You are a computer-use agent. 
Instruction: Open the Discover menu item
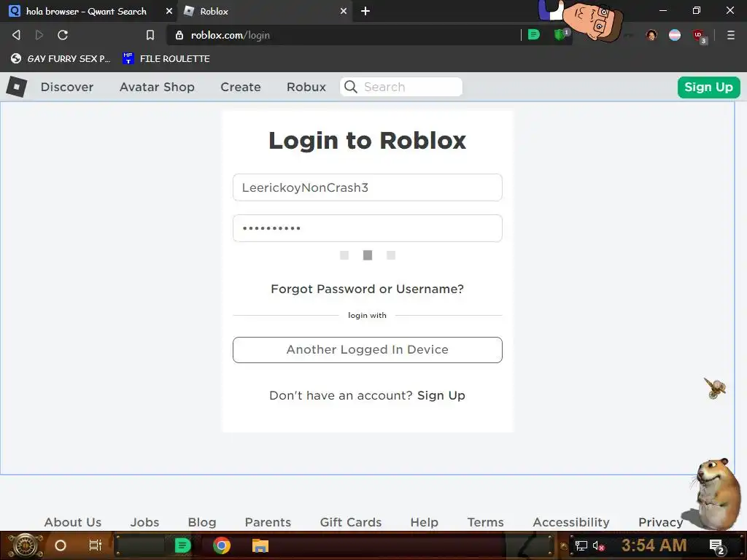[x=67, y=87]
